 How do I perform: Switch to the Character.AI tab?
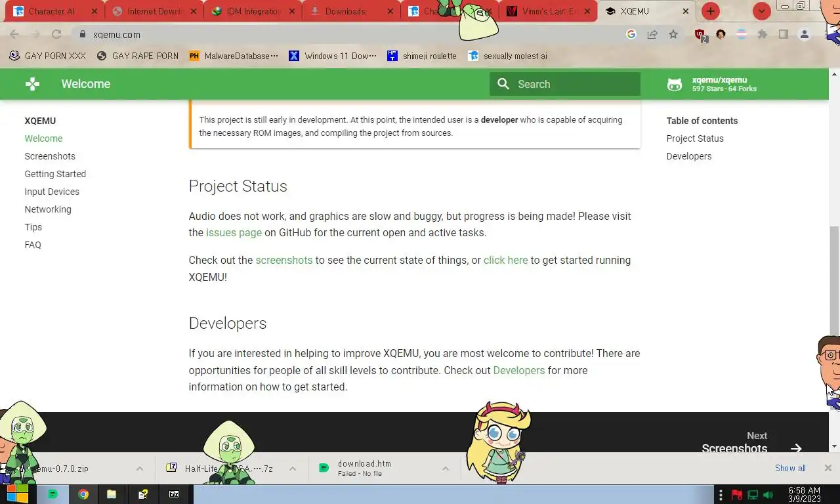coord(51,11)
